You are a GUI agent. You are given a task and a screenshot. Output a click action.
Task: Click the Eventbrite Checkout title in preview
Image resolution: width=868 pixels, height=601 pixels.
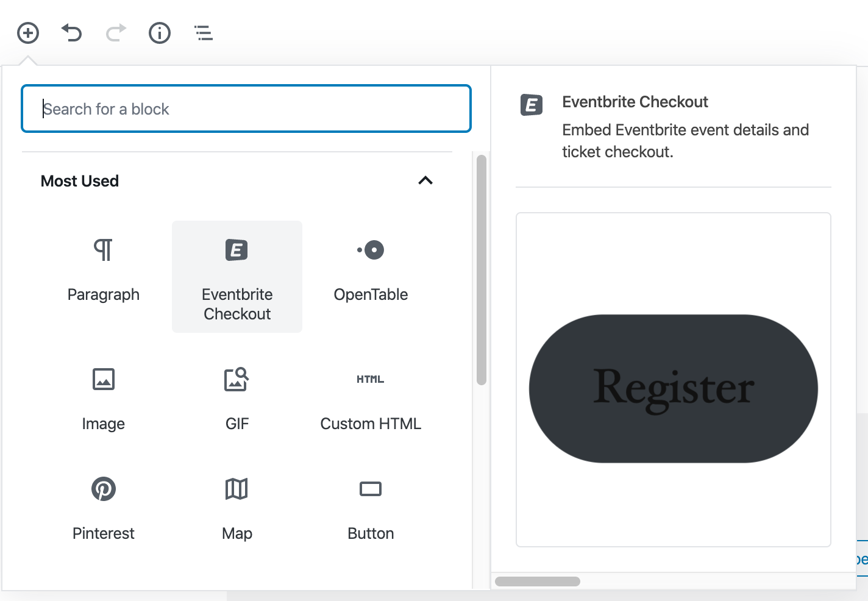635,102
